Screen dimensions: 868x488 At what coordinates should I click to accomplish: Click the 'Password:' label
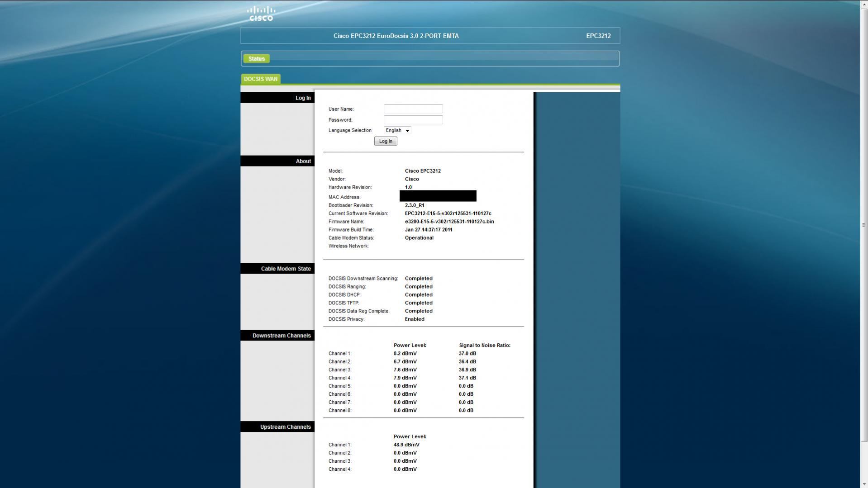click(340, 120)
